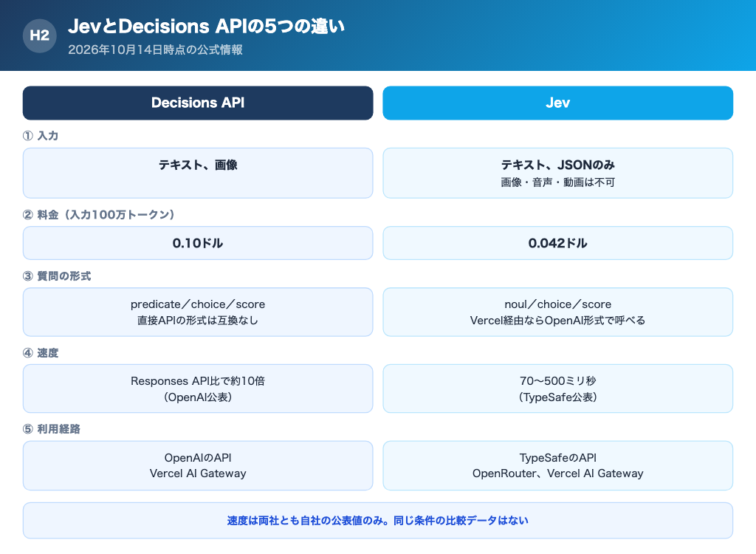Click the Decisions API column header
The height and width of the screenshot is (554, 756).
point(198,103)
